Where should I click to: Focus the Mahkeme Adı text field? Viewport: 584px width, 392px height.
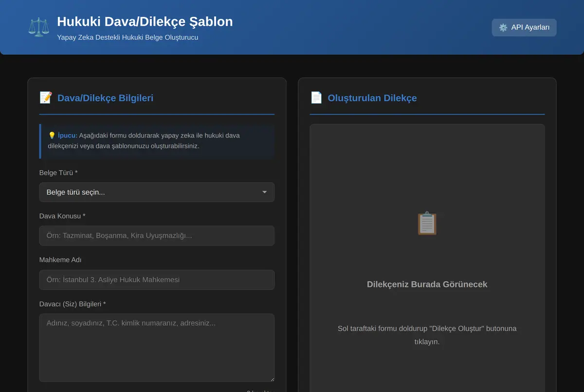157,280
